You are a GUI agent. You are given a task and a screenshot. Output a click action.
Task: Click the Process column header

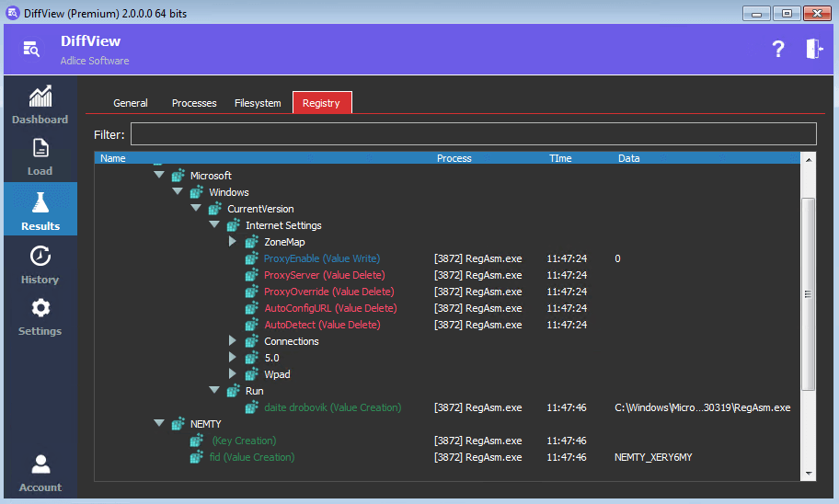click(x=454, y=158)
